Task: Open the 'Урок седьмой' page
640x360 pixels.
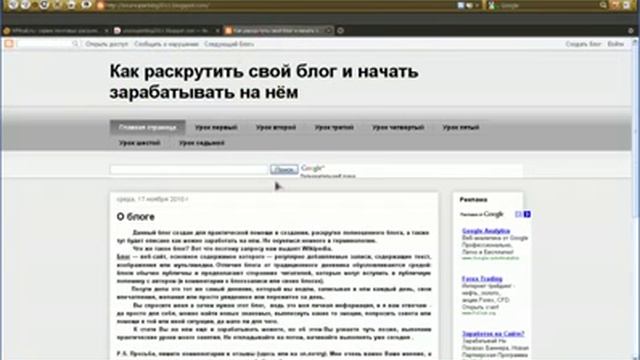Action: coord(202,143)
